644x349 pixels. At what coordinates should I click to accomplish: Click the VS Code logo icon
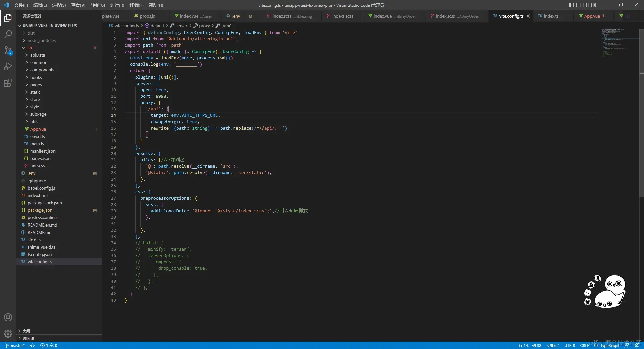click(6, 5)
